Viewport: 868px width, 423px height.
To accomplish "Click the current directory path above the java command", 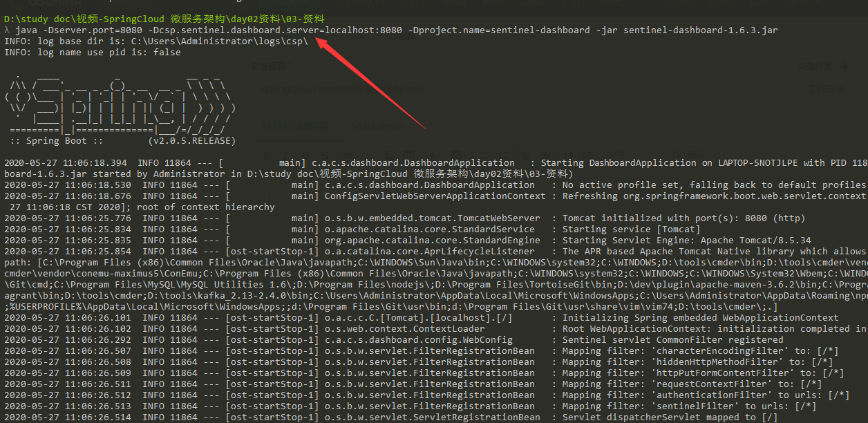I will tap(164, 19).
